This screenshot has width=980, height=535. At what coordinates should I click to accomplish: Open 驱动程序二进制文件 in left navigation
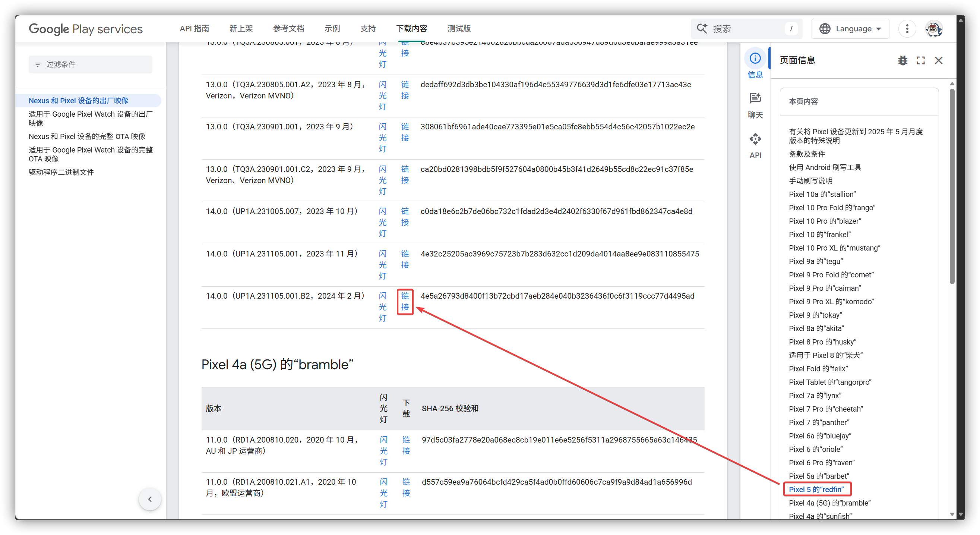pyautogui.click(x=61, y=172)
